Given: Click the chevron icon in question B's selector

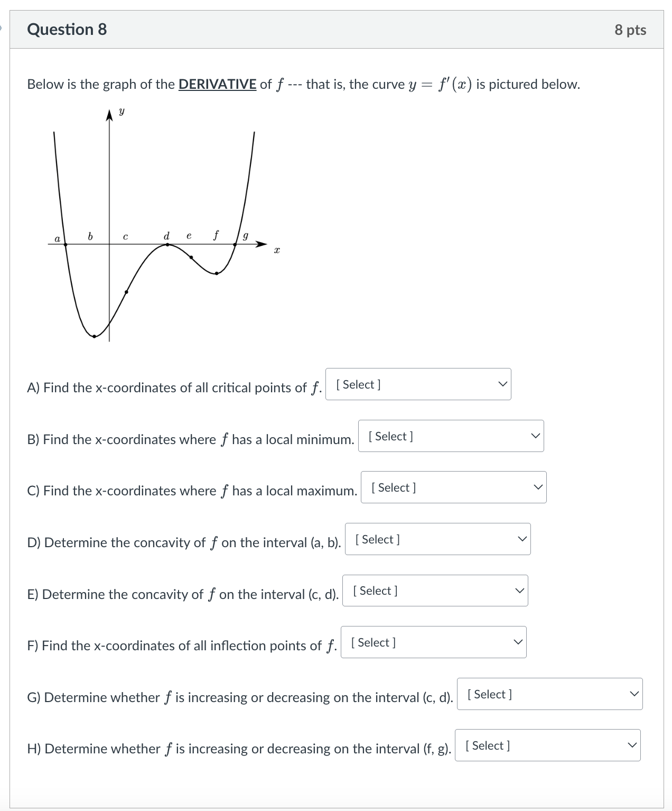Looking at the screenshot, I should [x=535, y=436].
